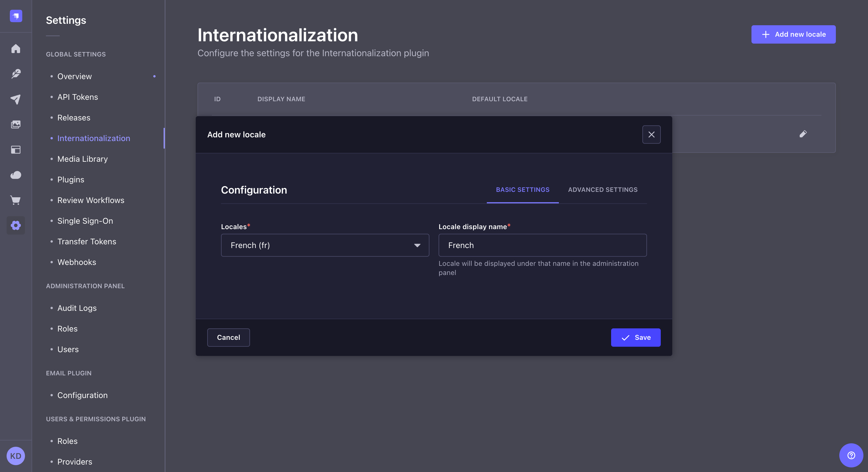Click the Save button
868x472 pixels.
(x=635, y=337)
